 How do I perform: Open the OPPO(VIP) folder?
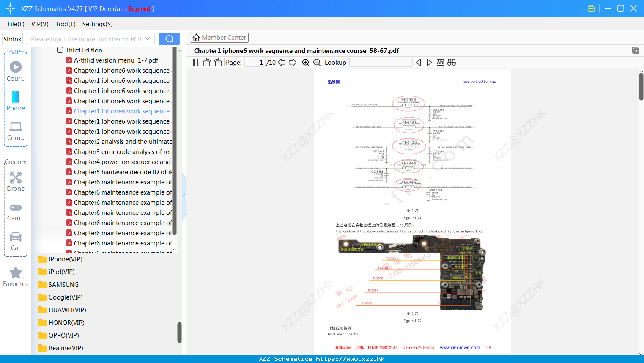tap(58, 335)
